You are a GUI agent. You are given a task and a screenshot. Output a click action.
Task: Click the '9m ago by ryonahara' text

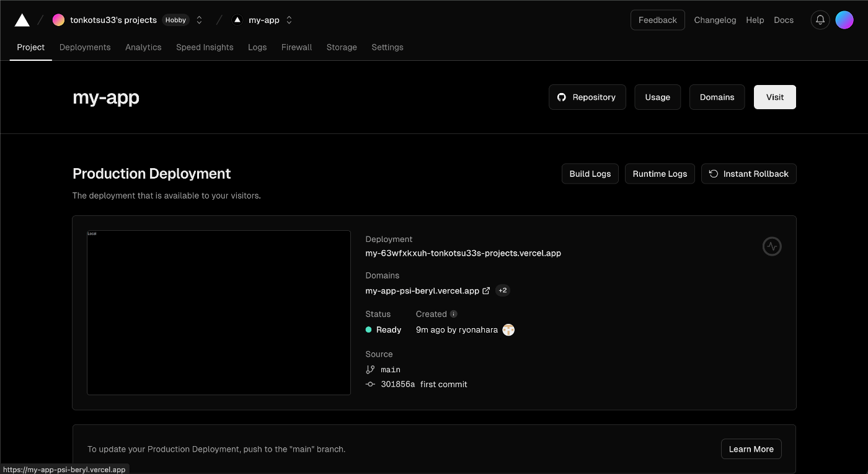457,329
